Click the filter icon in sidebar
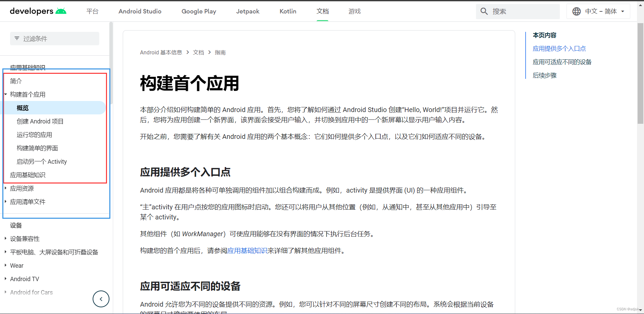 [x=17, y=39]
